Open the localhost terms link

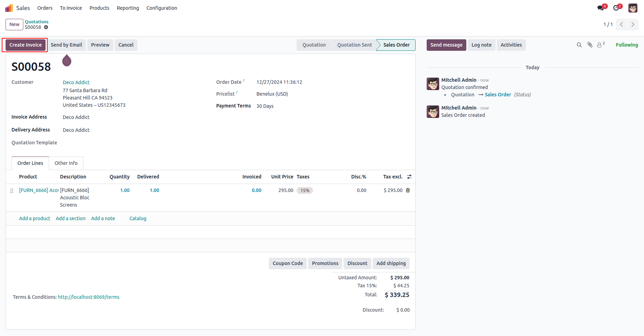coord(89,297)
